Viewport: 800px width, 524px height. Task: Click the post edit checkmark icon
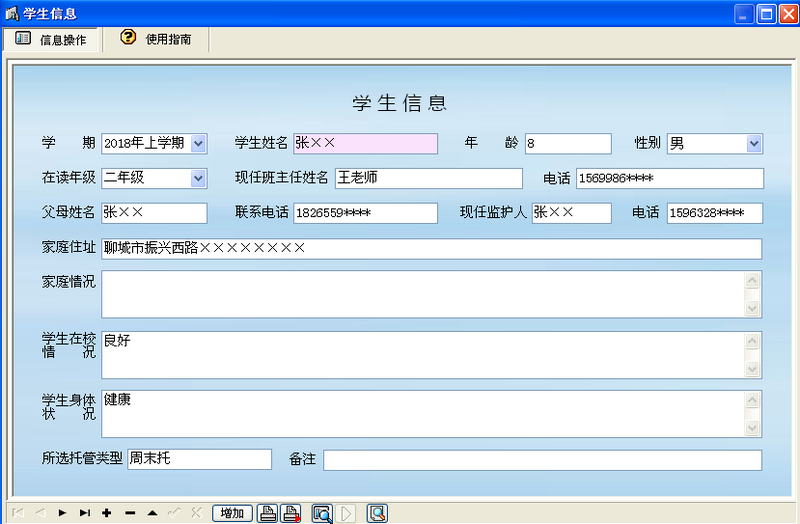(x=174, y=513)
